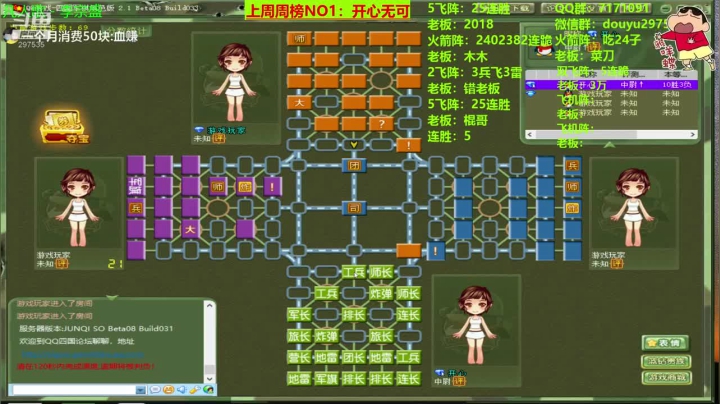The height and width of the screenshot is (404, 720).
Task: Click the yellow arrow marker on board
Action: [354, 145]
